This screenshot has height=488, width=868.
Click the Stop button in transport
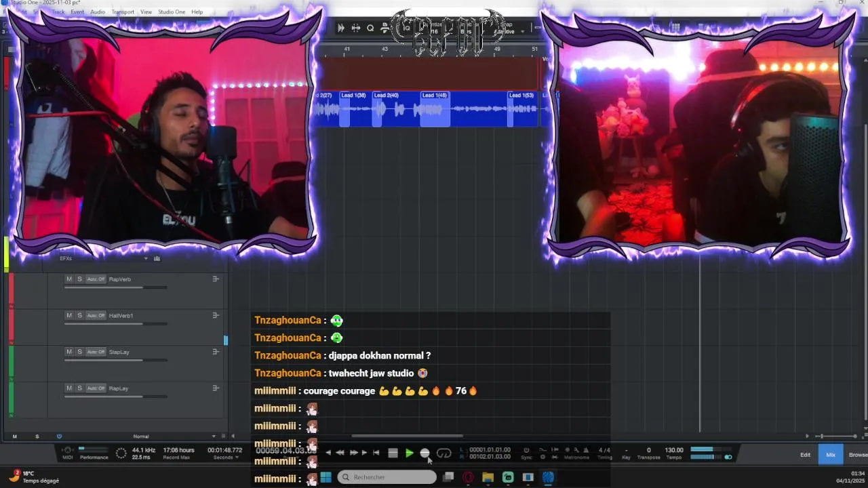coord(393,453)
